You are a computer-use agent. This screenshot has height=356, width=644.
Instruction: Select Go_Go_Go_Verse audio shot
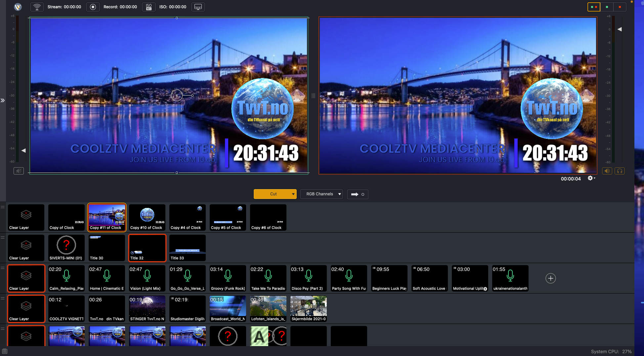click(188, 278)
